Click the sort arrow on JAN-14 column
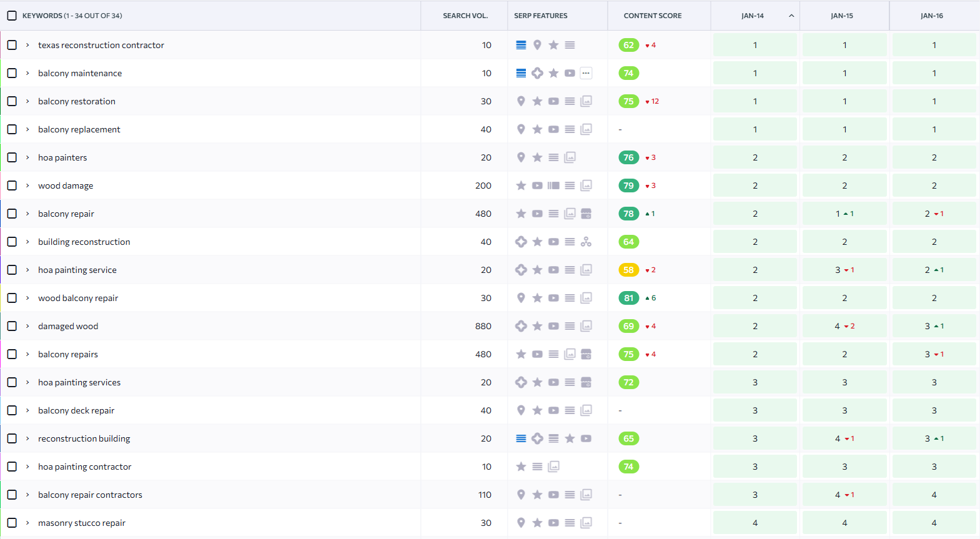This screenshot has width=980, height=539. tap(791, 16)
